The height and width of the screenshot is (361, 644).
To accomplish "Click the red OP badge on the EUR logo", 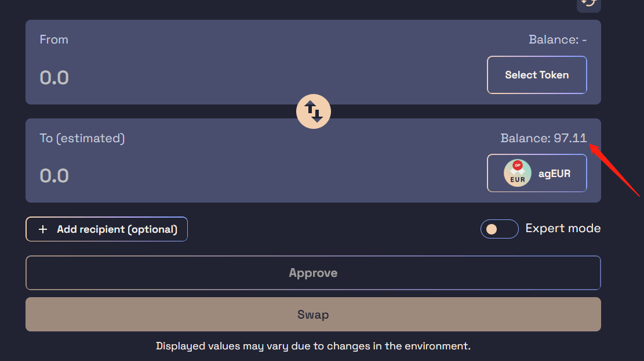I will tap(518, 165).
